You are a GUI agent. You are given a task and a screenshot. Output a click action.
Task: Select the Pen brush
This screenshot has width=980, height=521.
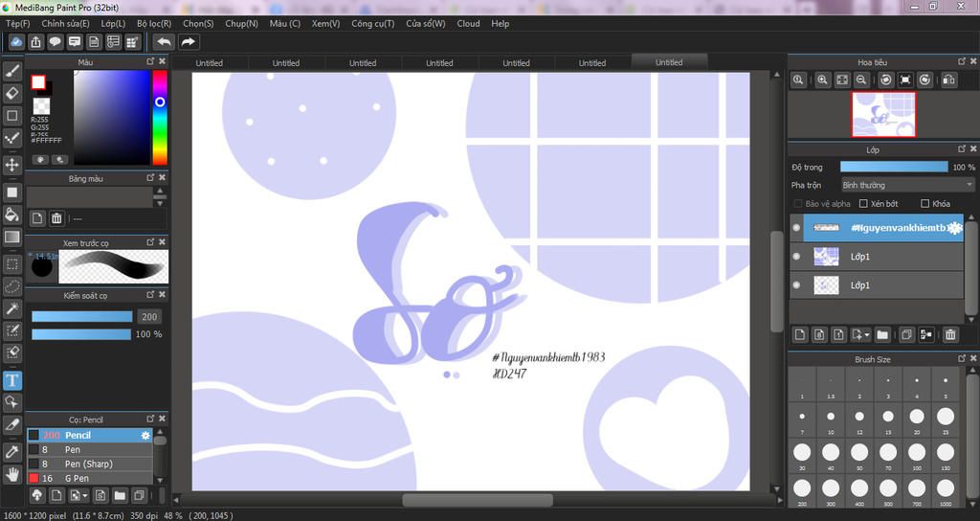pos(89,450)
